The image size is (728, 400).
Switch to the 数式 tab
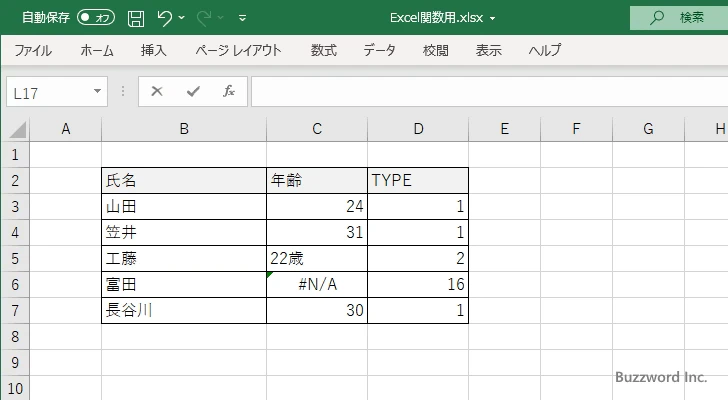[x=324, y=50]
